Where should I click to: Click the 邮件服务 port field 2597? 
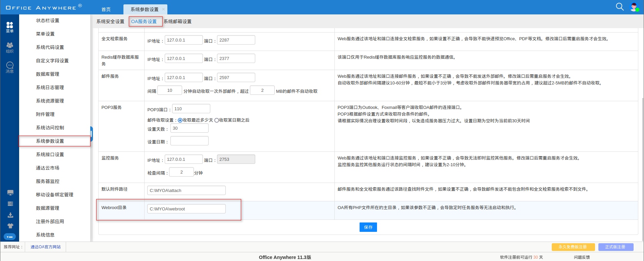click(x=236, y=77)
